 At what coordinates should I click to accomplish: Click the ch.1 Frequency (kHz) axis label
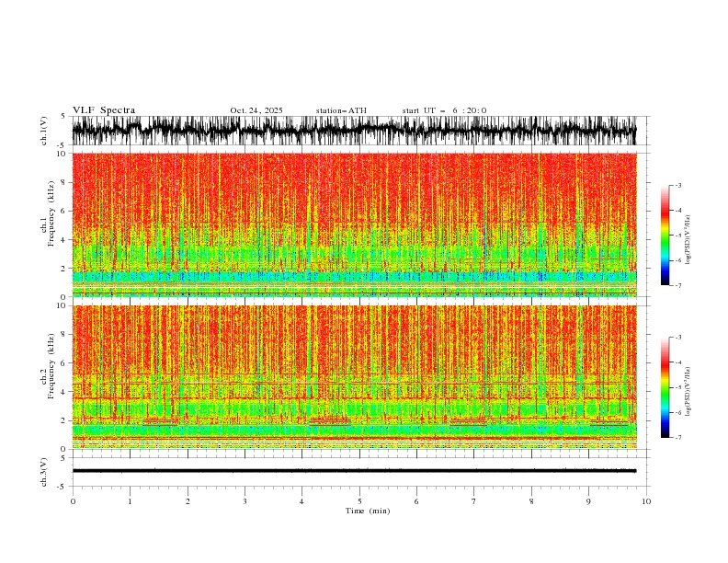48,214
